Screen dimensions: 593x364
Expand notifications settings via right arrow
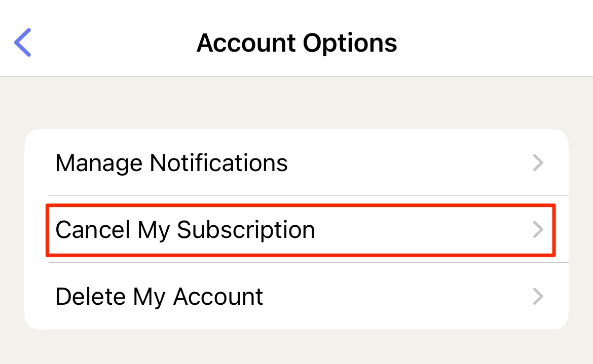[538, 163]
